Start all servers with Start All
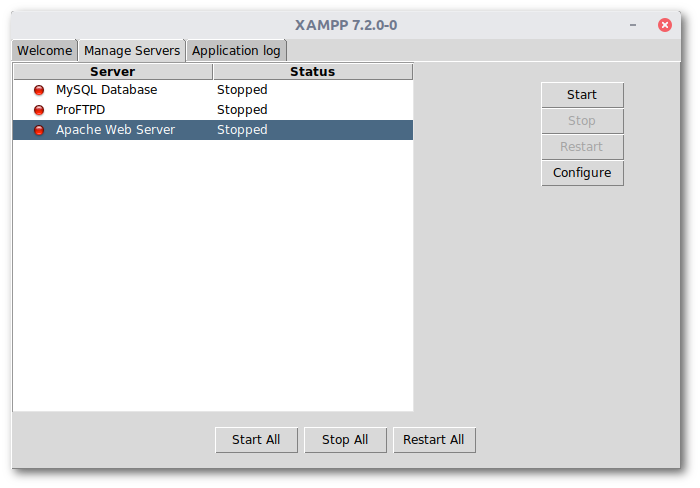Image resolution: width=700 pixels, height=488 pixels. pos(256,440)
